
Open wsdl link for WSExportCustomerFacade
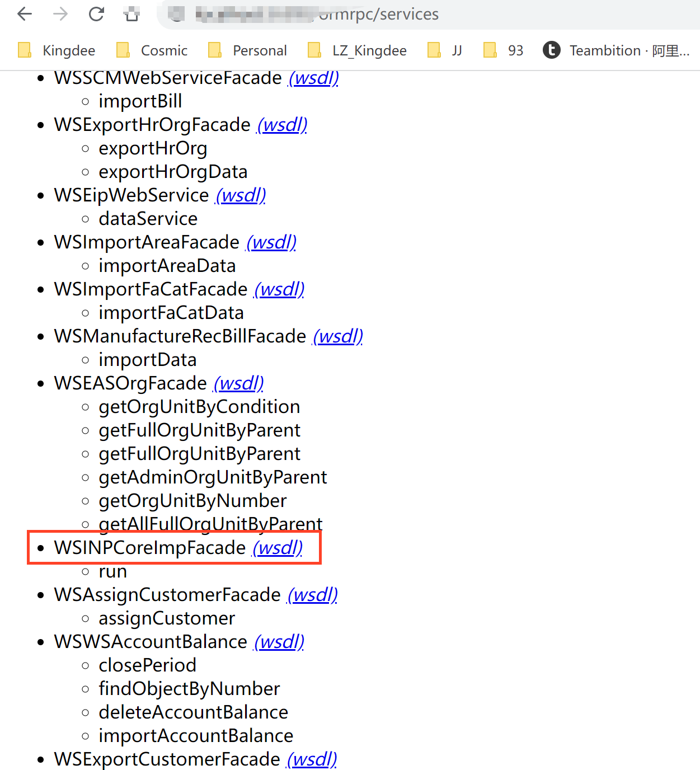312,759
